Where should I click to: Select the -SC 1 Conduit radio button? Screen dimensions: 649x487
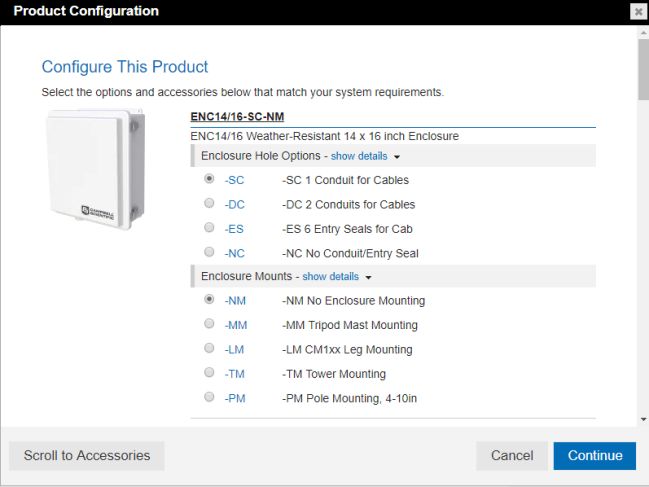(x=209, y=179)
